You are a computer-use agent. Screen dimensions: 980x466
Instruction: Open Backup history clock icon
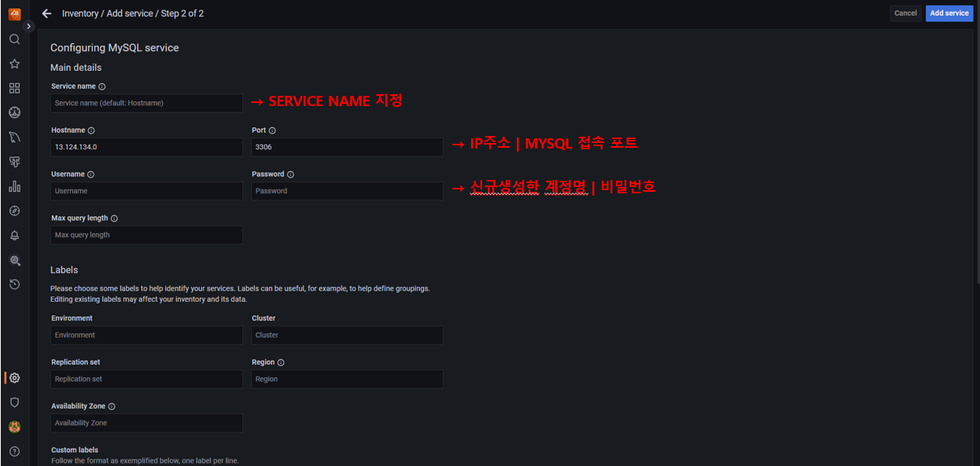14,284
